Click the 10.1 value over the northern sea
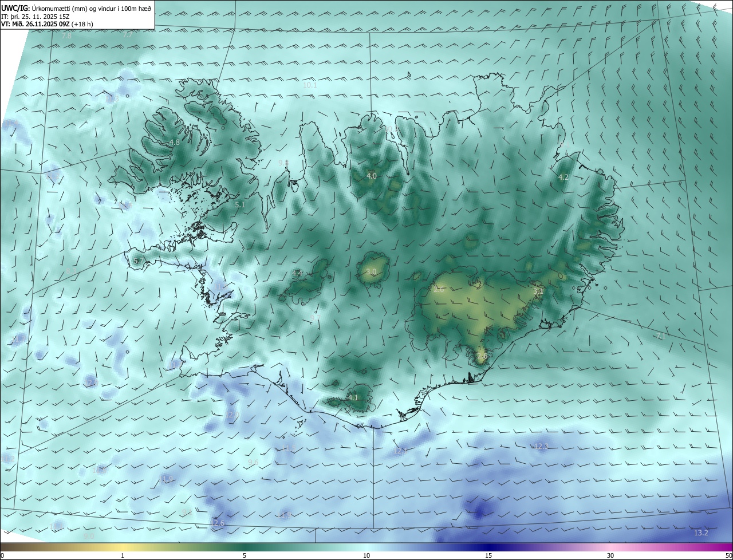This screenshot has width=733, height=560. (310, 85)
